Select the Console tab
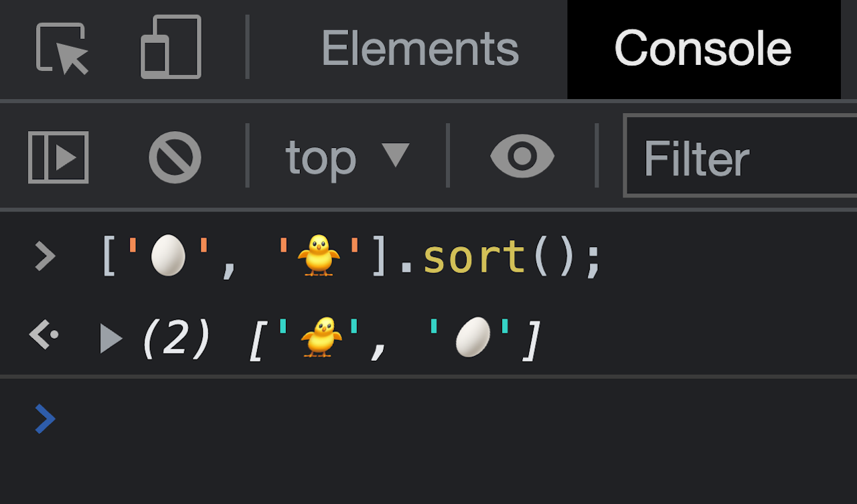 (702, 49)
